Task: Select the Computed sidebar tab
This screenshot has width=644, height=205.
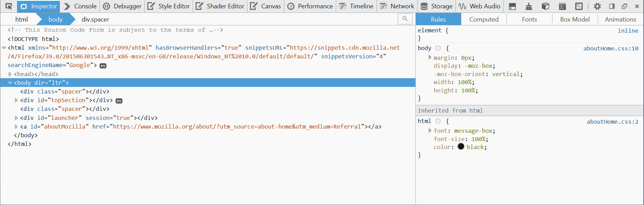Action: point(484,19)
